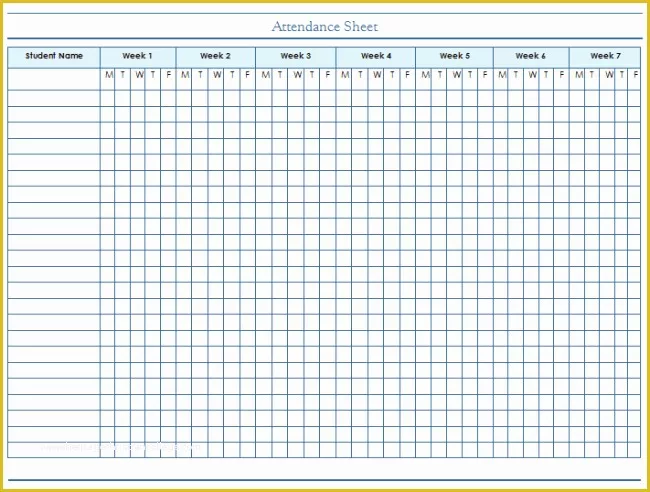
Task: Select the Attendance Sheet title text
Action: tap(325, 27)
